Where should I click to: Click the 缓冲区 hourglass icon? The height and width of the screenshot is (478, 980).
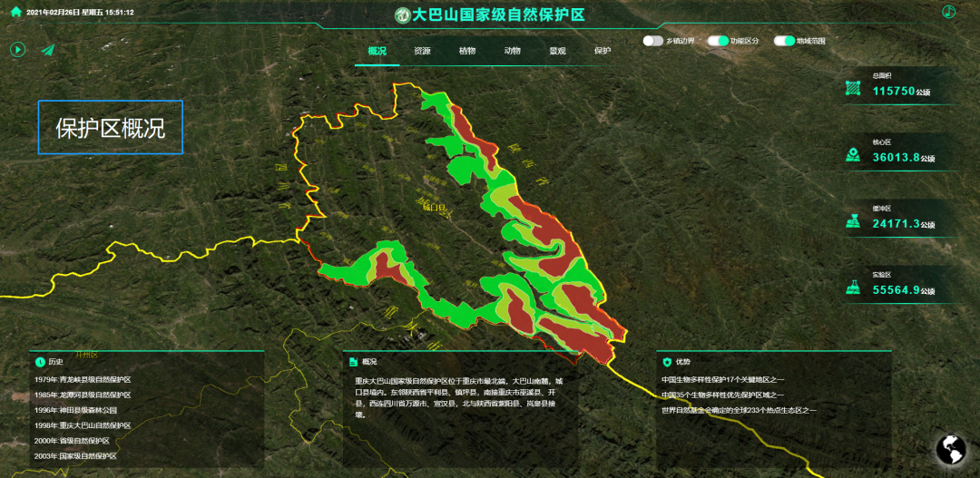pos(852,221)
